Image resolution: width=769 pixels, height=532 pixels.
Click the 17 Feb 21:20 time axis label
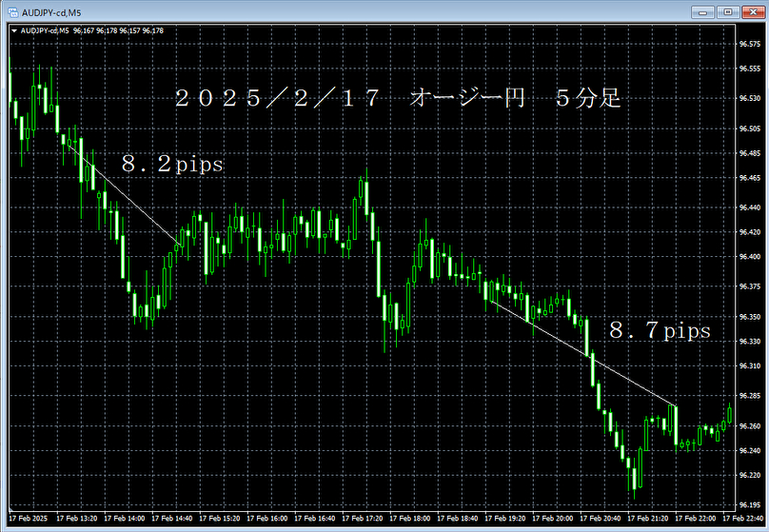click(x=647, y=519)
